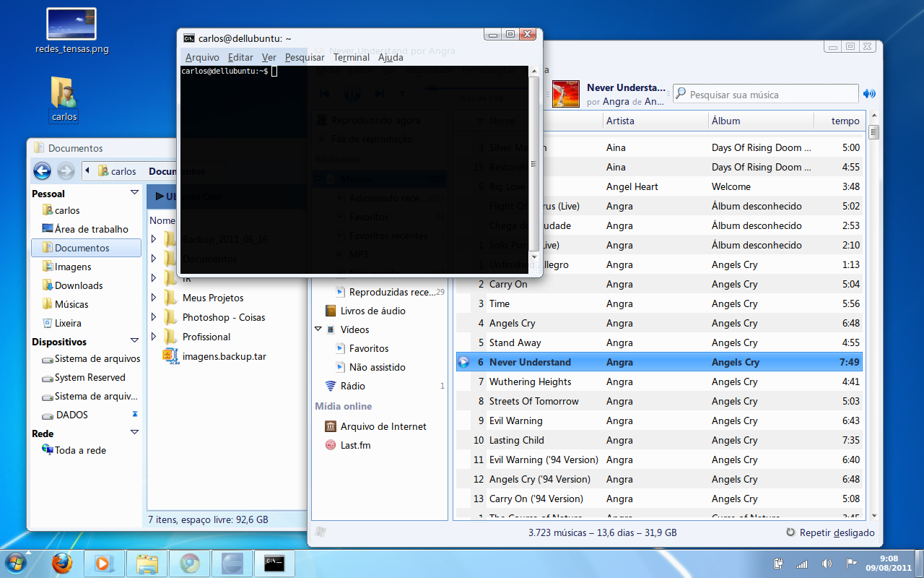The width and height of the screenshot is (924, 578).
Task: Switch to the terminal taskbar icon
Action: click(275, 563)
